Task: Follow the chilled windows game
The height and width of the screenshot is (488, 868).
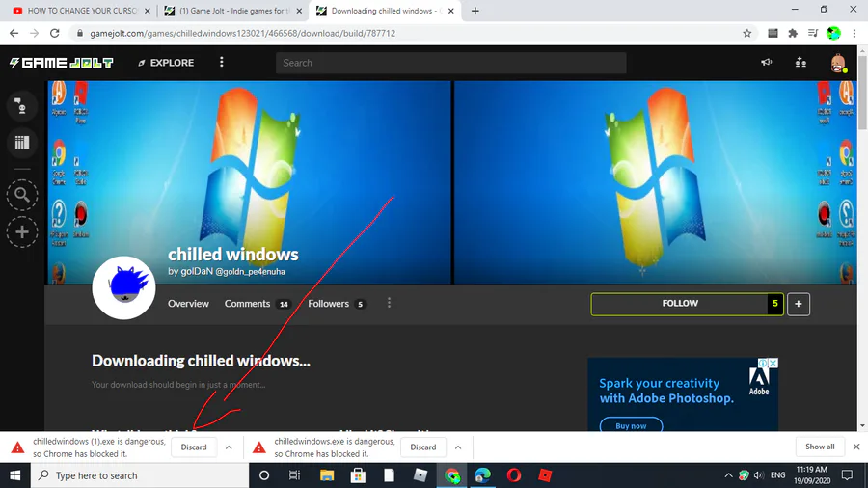Action: point(680,303)
